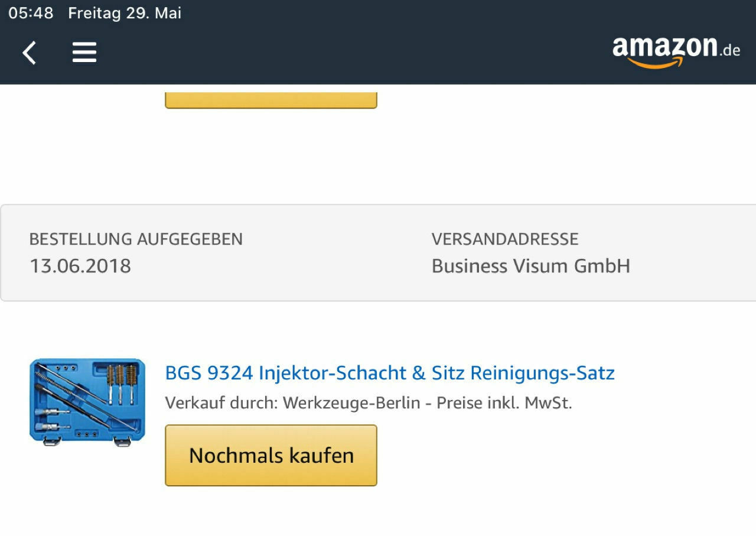Tap the BESTELLUNG AUFGEGEBEN label
756x536 pixels.
[136, 239]
